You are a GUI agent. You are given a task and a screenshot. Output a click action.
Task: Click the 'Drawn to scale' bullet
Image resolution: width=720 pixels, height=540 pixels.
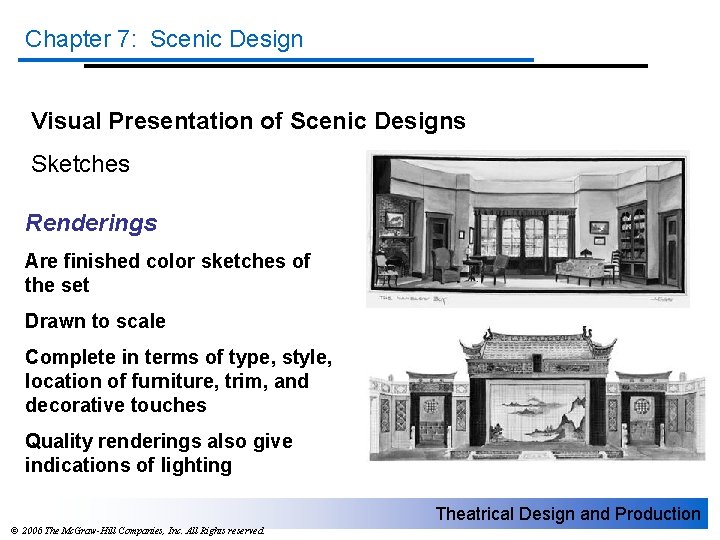(x=95, y=321)
